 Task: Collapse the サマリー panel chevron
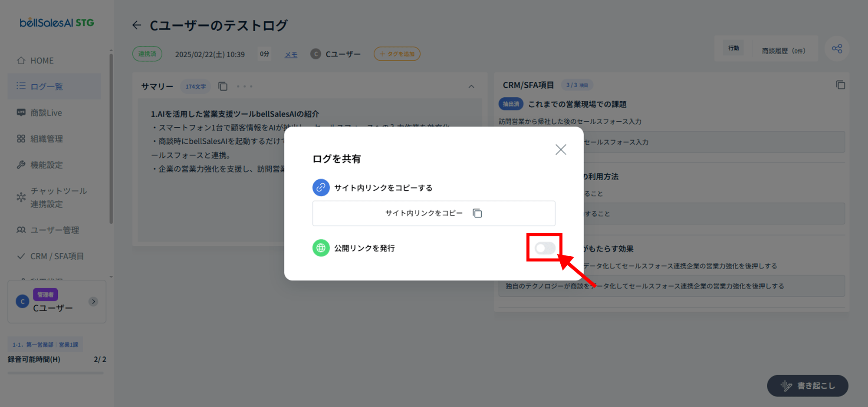pos(471,86)
